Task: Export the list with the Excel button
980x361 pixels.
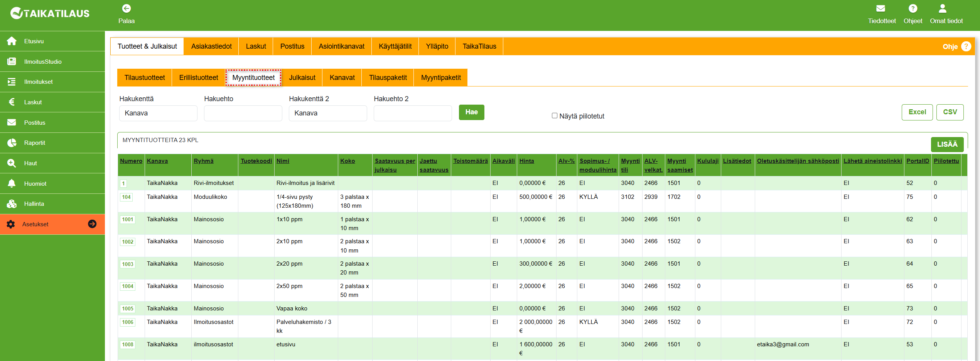Action: coord(917,112)
